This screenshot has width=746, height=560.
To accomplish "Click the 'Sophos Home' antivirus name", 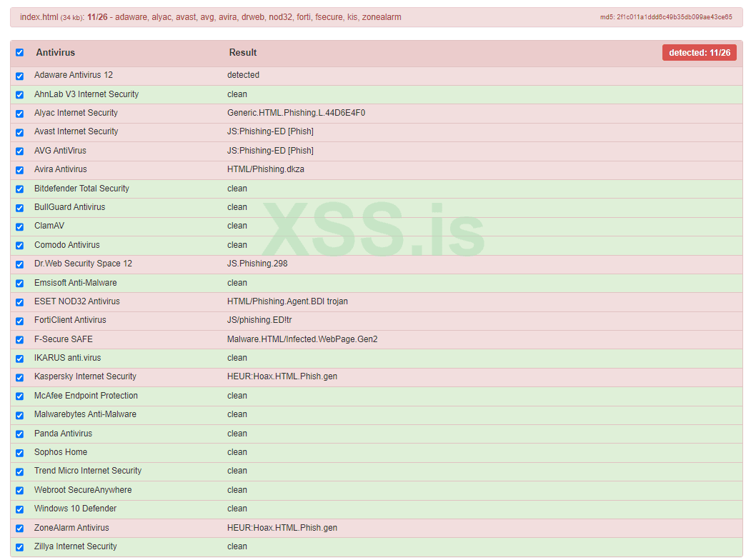I will [x=61, y=452].
